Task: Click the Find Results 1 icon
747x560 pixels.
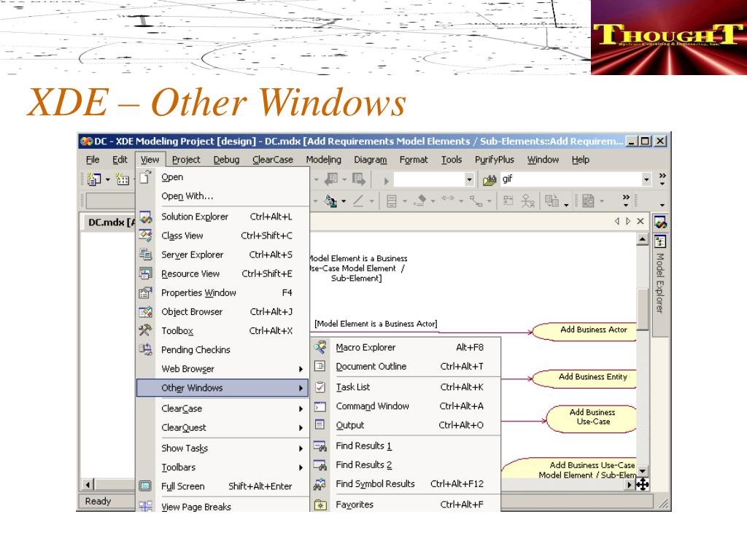Action: pos(320,446)
